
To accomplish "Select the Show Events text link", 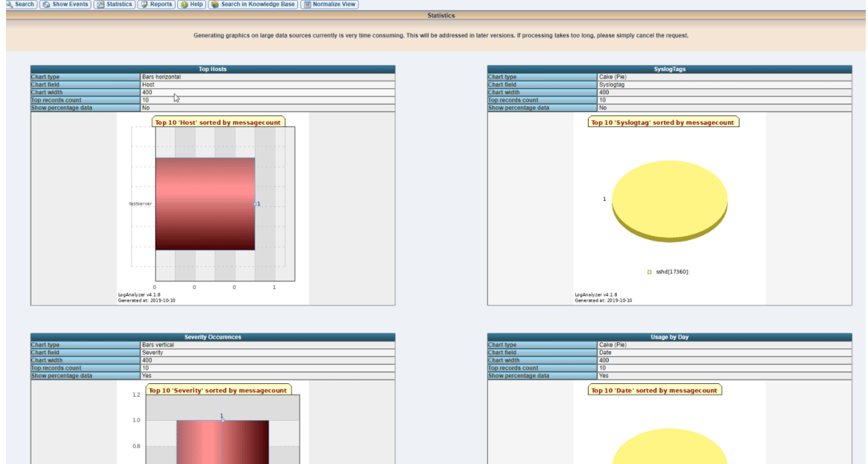I will pyautogui.click(x=69, y=4).
